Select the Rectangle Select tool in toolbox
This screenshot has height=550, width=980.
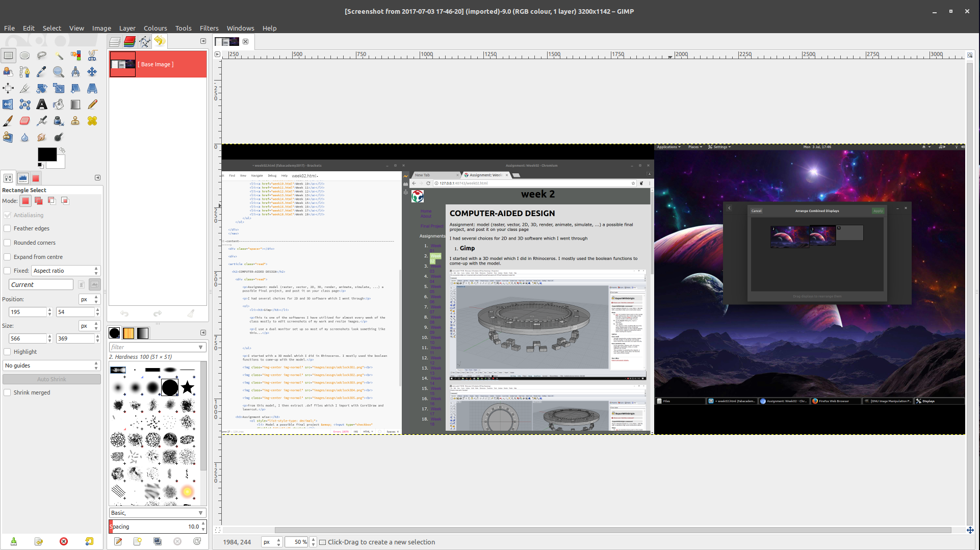(8, 56)
